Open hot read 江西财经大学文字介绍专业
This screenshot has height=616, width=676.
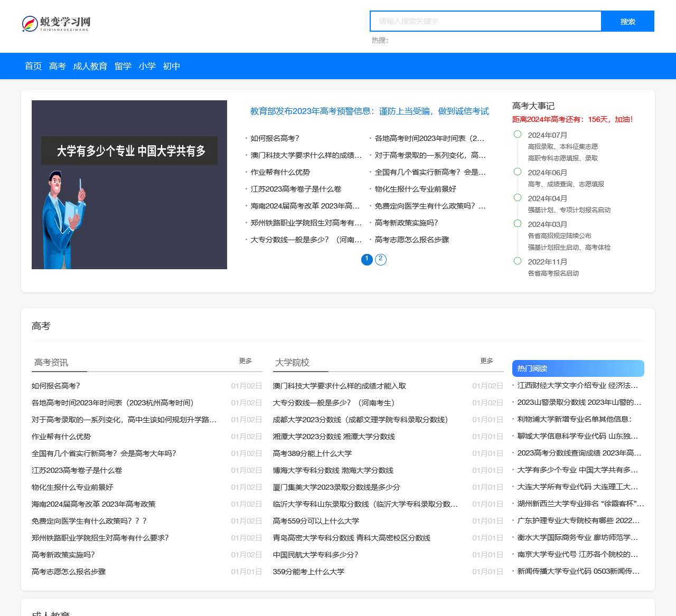coord(577,386)
